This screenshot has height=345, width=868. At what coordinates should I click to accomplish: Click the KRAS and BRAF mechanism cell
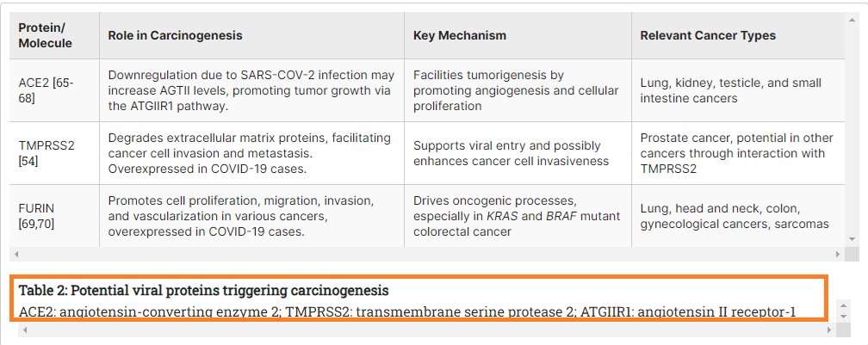pyautogui.click(x=517, y=216)
